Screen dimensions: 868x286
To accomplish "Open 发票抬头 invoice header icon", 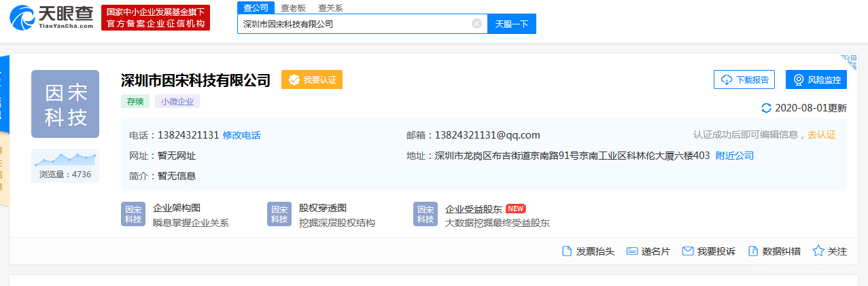I will [x=567, y=251].
